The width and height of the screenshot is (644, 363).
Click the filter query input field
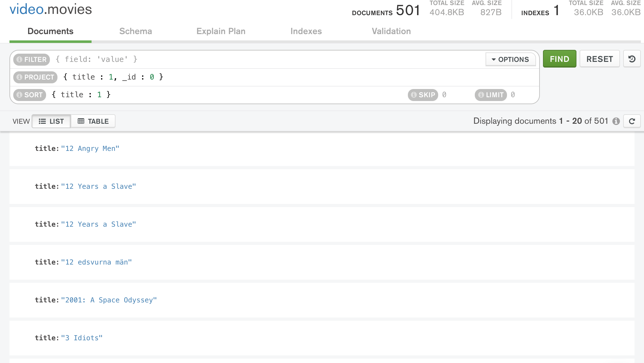pos(268,59)
